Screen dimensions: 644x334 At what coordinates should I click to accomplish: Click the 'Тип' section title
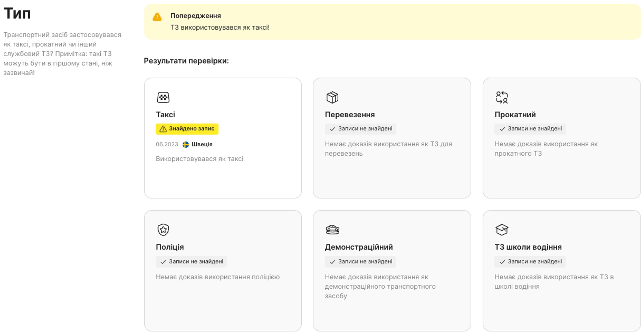(17, 13)
